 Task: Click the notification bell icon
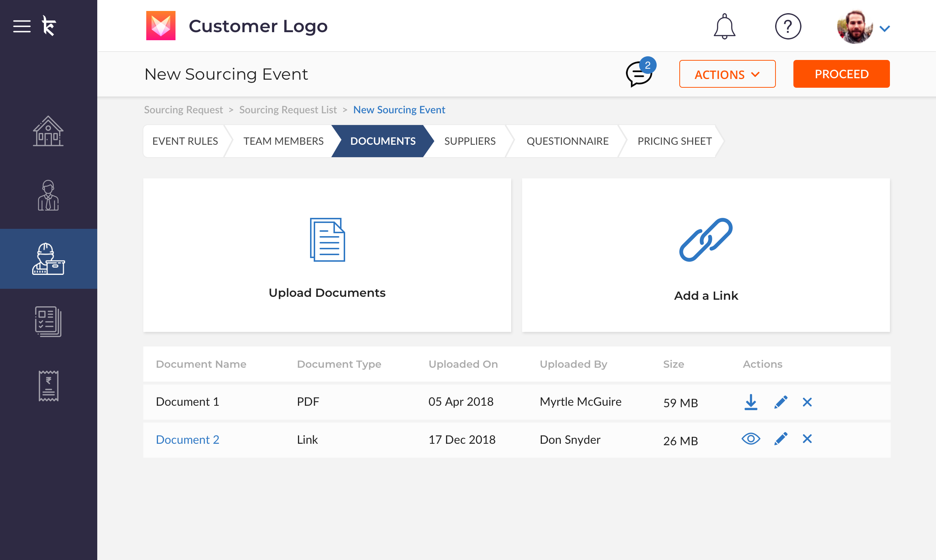click(724, 26)
